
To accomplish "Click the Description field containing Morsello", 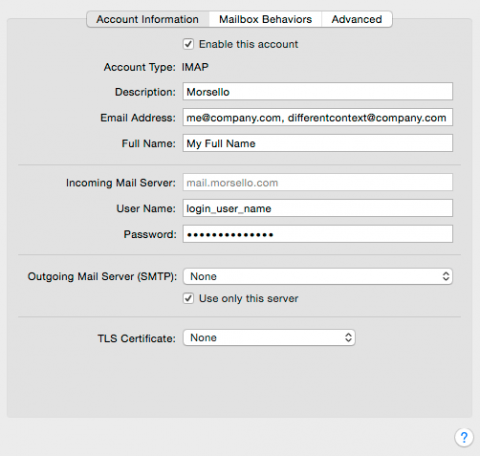I will coord(318,91).
